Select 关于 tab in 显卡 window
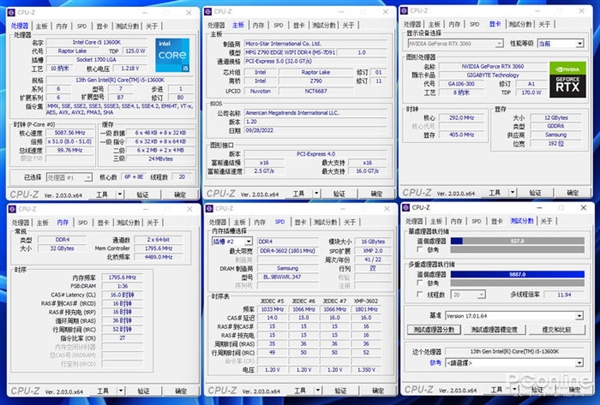Screen dimensions: 600x405 click(544, 24)
